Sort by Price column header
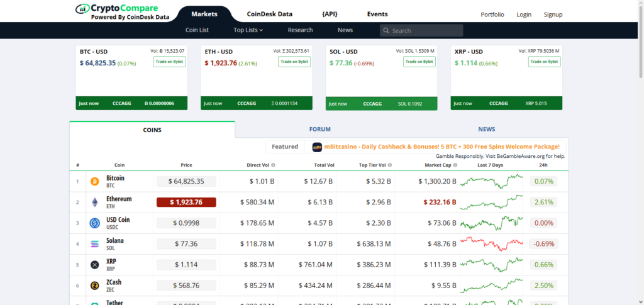Viewport: 644px width, 305px height. (x=186, y=165)
